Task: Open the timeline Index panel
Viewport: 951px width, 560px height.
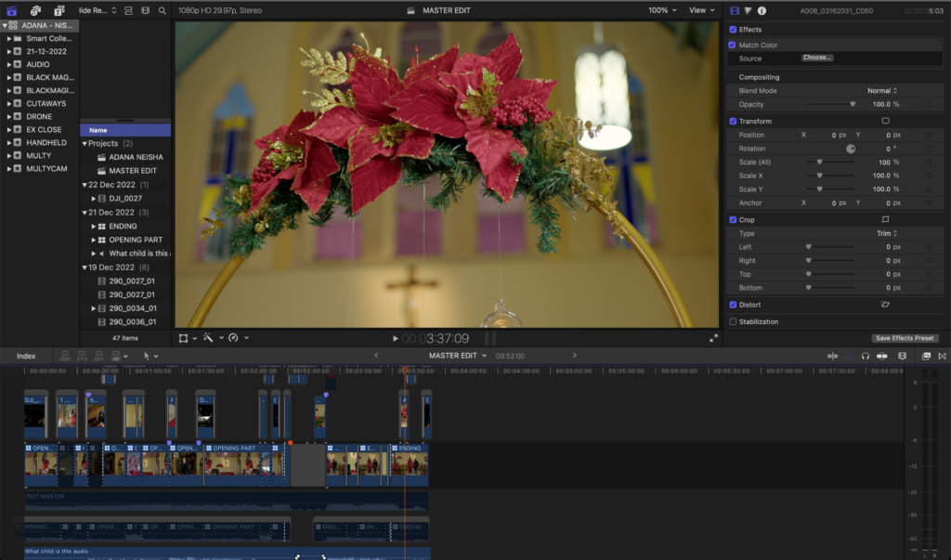Action: pyautogui.click(x=26, y=356)
